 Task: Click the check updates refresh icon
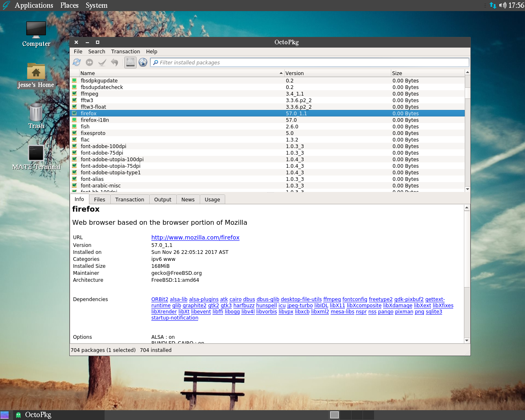[x=77, y=62]
